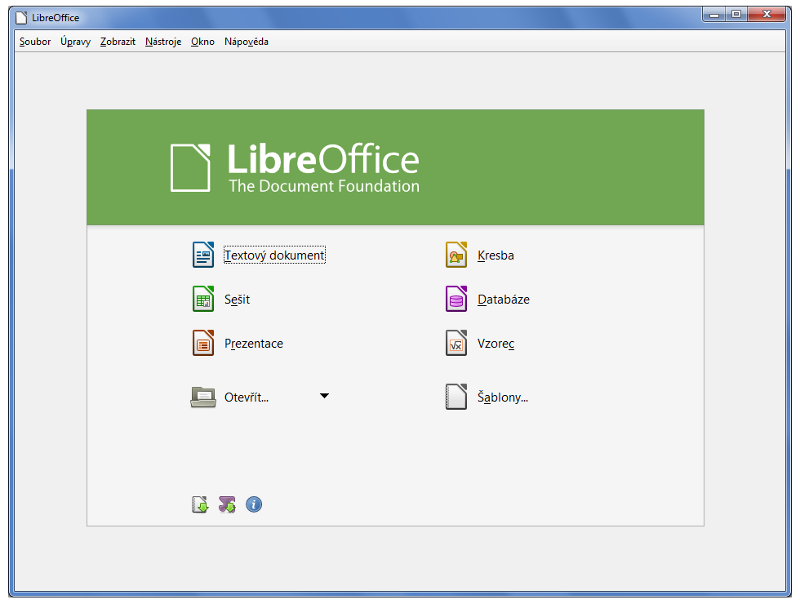
Task: Open the Okno menu
Action: pos(203,42)
